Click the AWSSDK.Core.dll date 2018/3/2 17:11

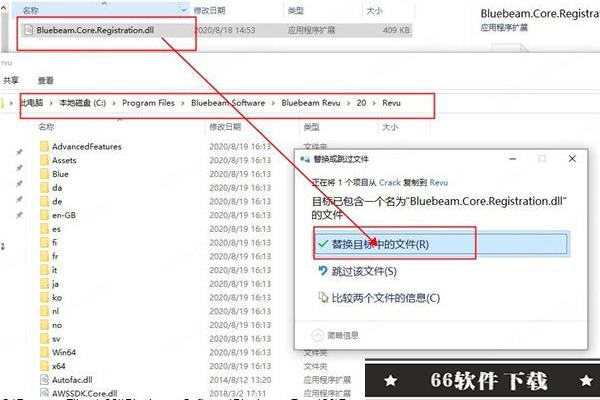(240, 393)
